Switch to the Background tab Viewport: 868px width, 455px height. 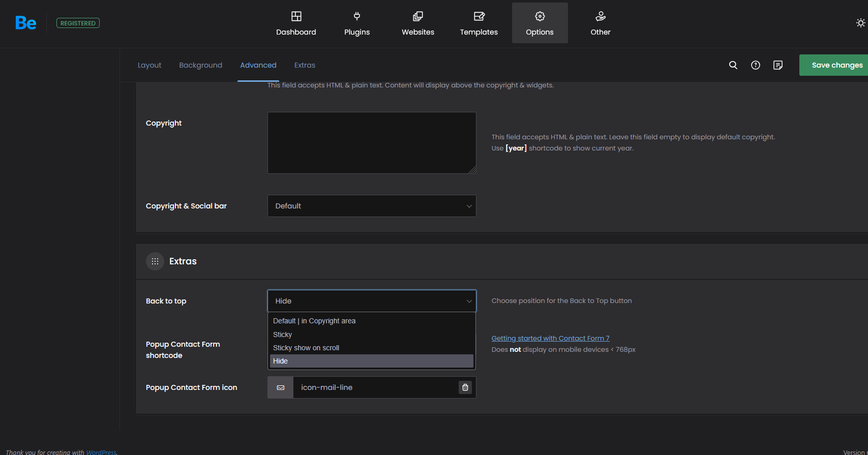pos(200,65)
